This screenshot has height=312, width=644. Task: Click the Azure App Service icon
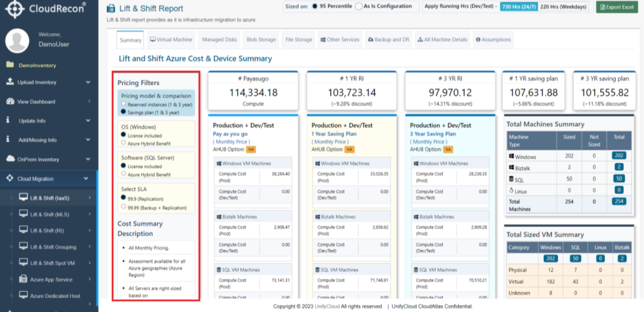pos(23,279)
